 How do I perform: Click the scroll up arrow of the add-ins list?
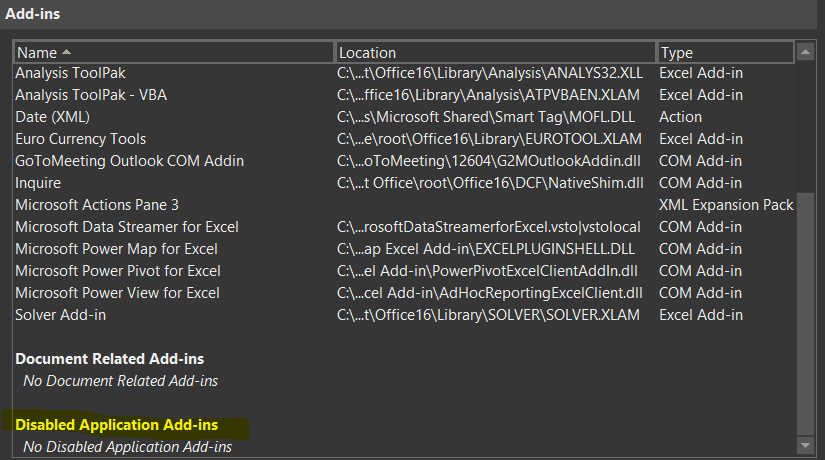805,52
